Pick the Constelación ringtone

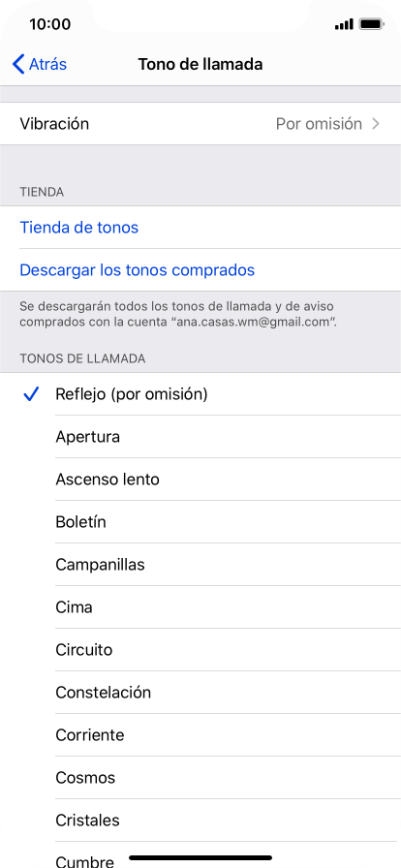pos(200,693)
